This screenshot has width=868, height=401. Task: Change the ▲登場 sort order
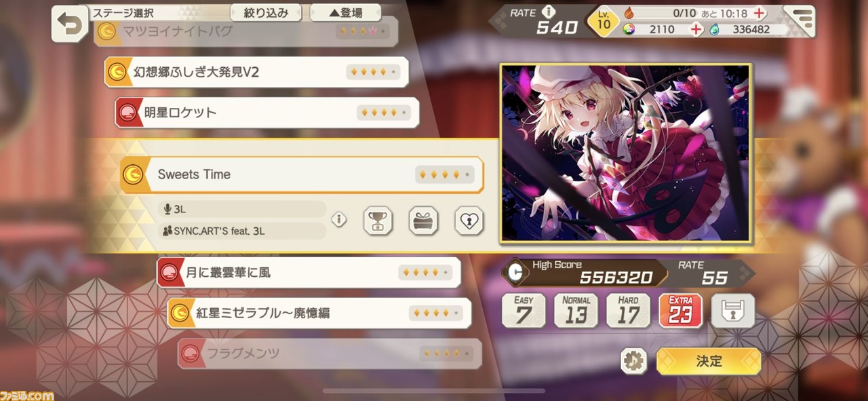(345, 12)
